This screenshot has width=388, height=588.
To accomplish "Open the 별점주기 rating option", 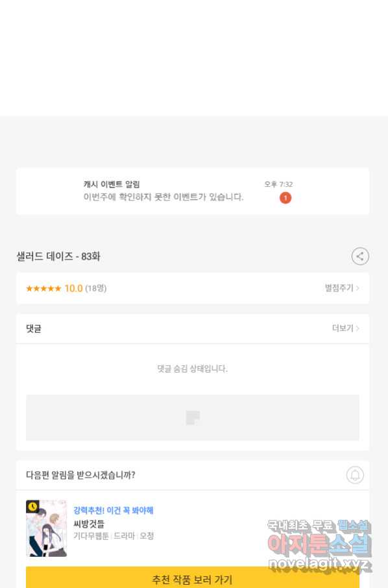I will (339, 288).
